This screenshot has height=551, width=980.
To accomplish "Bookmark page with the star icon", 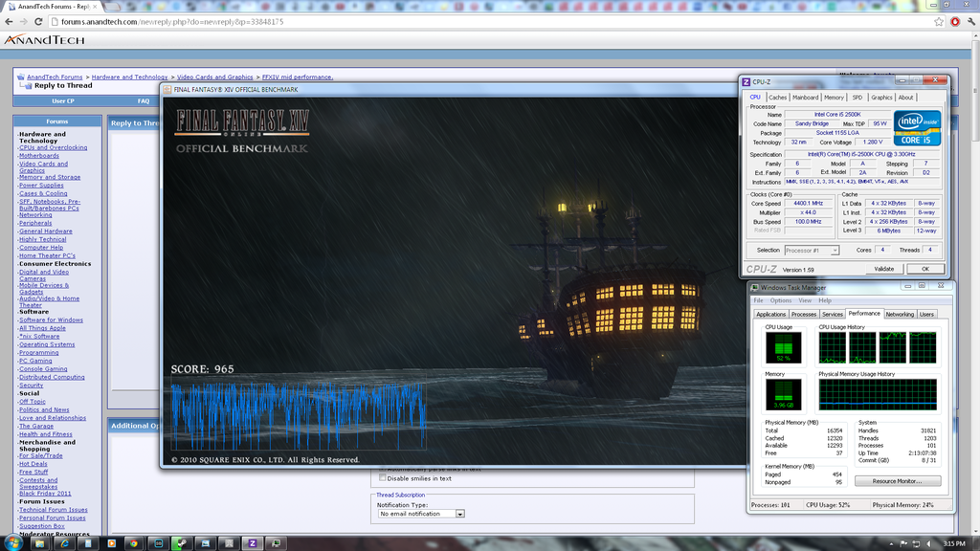I will pos(939,21).
